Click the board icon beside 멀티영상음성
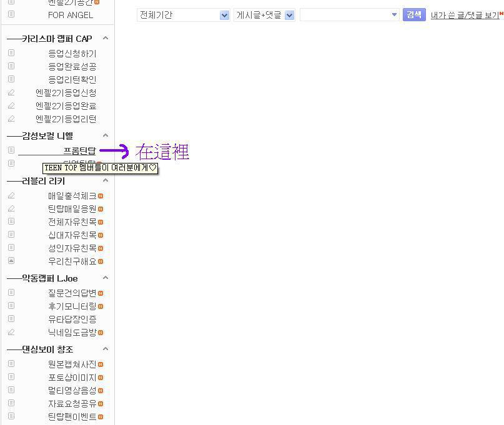 click(x=11, y=390)
